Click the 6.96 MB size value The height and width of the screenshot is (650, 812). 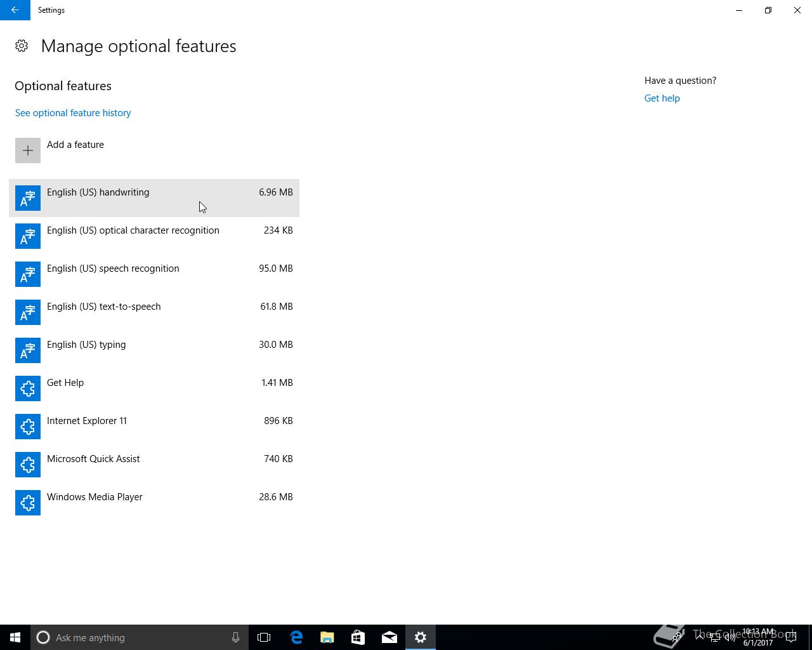coord(276,192)
